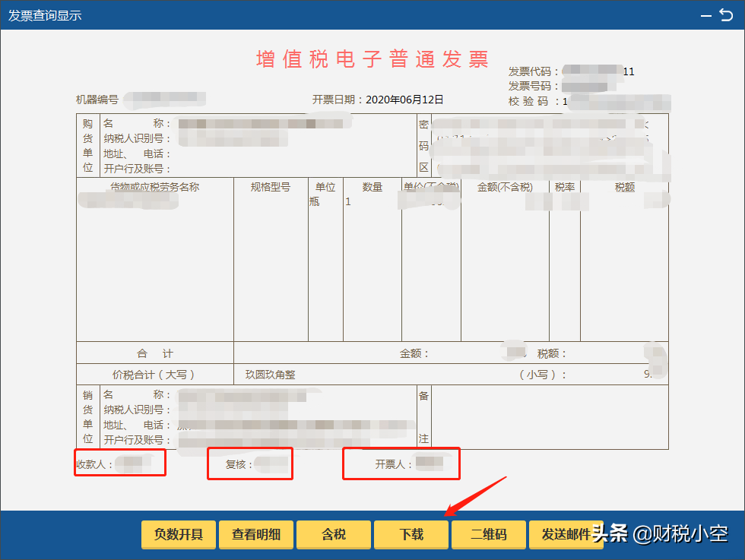
Task: Minimize the 发票查询显示 window
Action: (x=706, y=16)
